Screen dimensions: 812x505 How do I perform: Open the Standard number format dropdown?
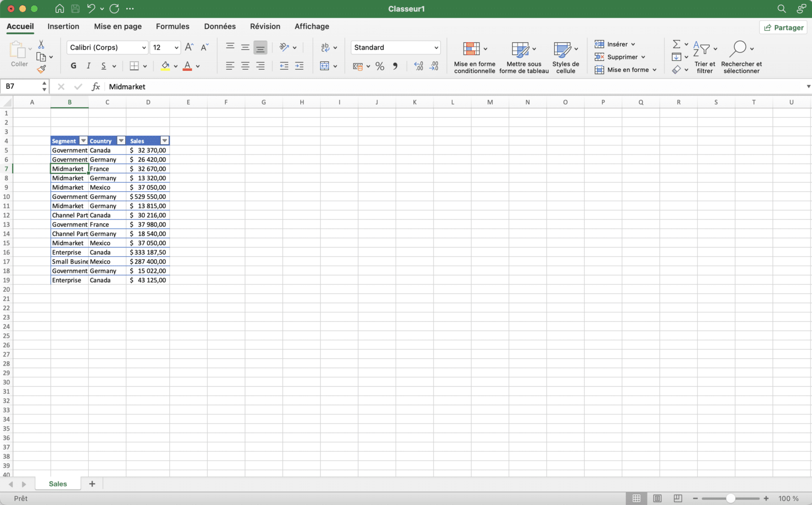coord(395,47)
